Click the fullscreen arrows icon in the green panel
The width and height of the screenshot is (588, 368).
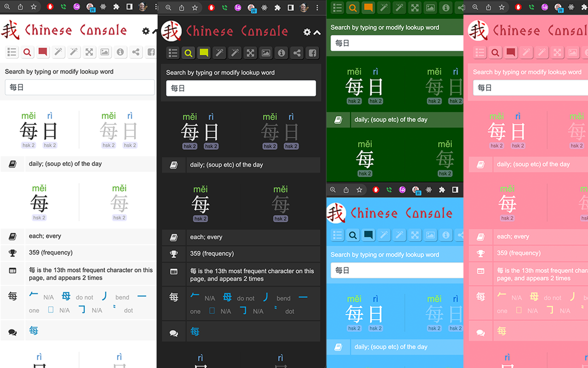[415, 8]
